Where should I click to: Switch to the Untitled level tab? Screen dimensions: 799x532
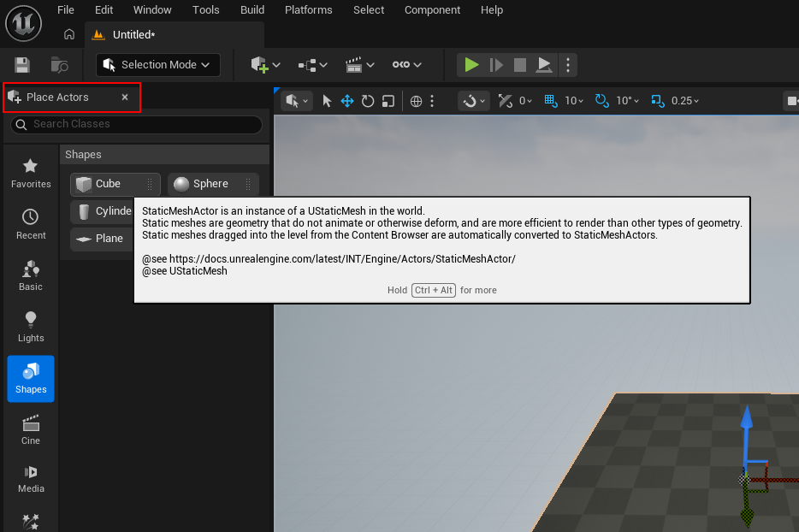[x=175, y=35]
